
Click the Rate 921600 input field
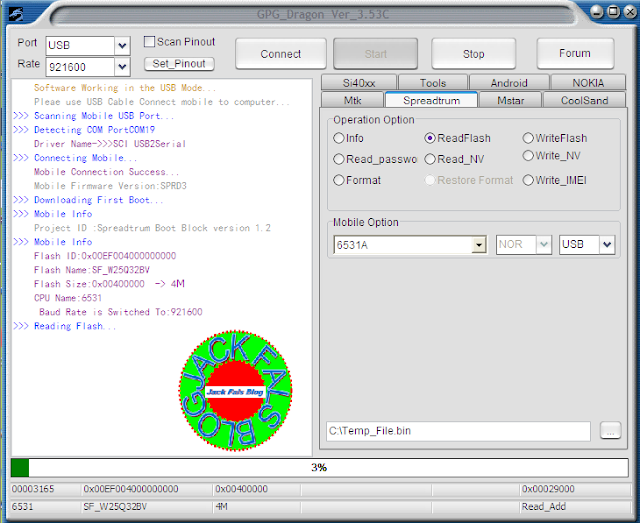[x=80, y=67]
